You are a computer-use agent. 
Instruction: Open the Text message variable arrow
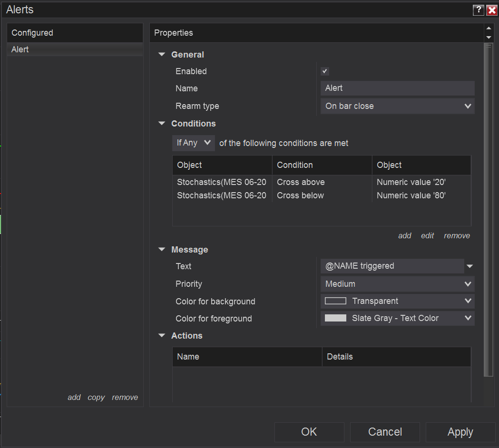[470, 266]
